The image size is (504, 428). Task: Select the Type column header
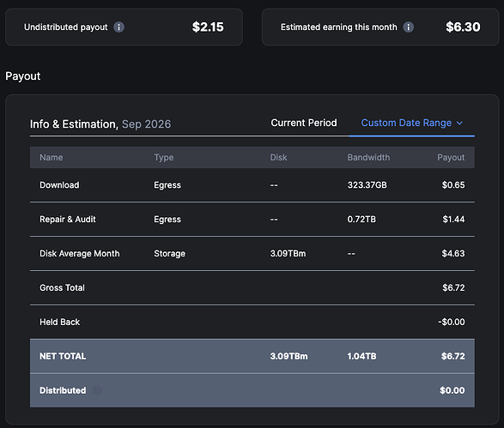point(164,157)
